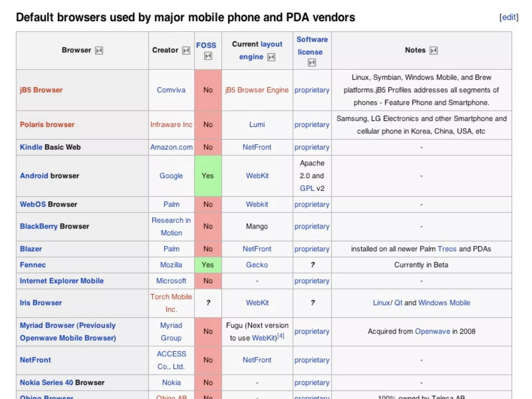This screenshot has height=399, width=532.
Task: Click the Comviva creator link
Action: [x=171, y=90]
